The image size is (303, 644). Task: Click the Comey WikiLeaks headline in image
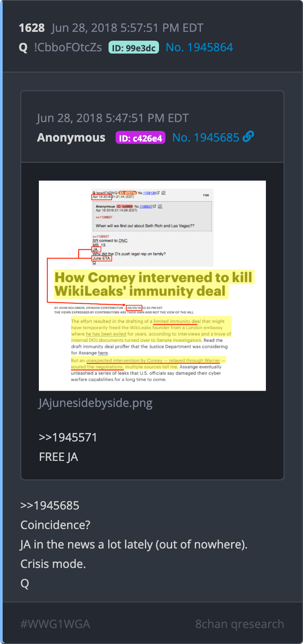coord(153,284)
